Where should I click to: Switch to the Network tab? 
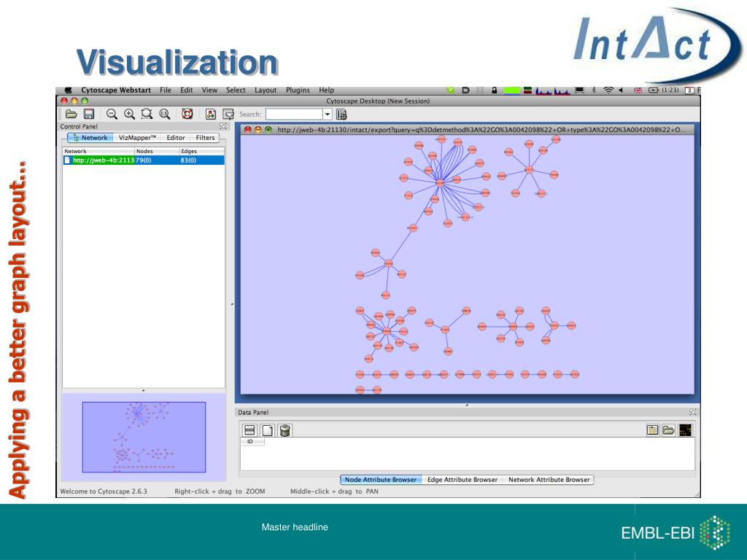[90, 138]
